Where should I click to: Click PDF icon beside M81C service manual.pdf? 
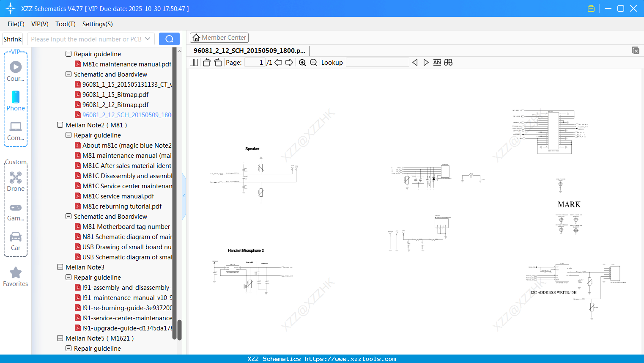pos(78,196)
